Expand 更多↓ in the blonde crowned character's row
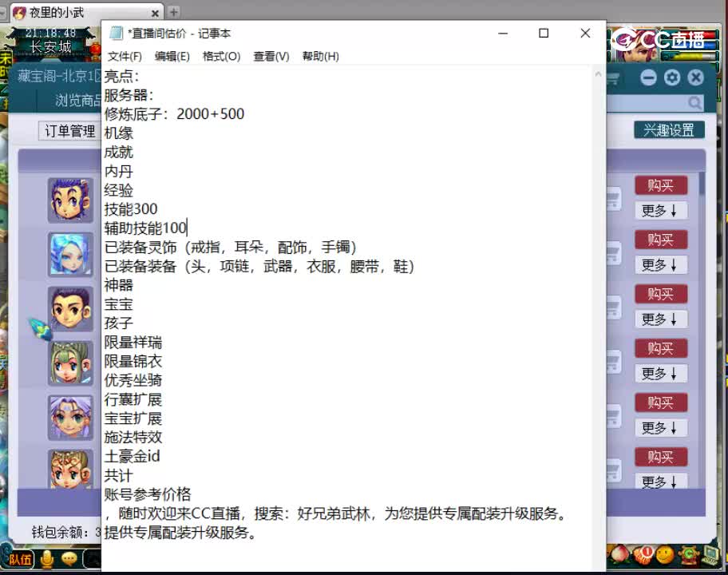This screenshot has height=575, width=728. coord(661,482)
